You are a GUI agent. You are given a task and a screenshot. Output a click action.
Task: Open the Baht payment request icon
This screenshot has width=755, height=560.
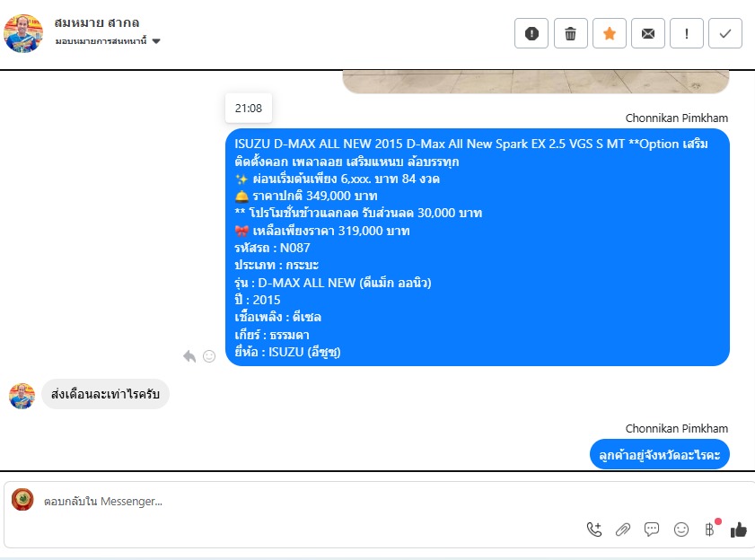(710, 529)
